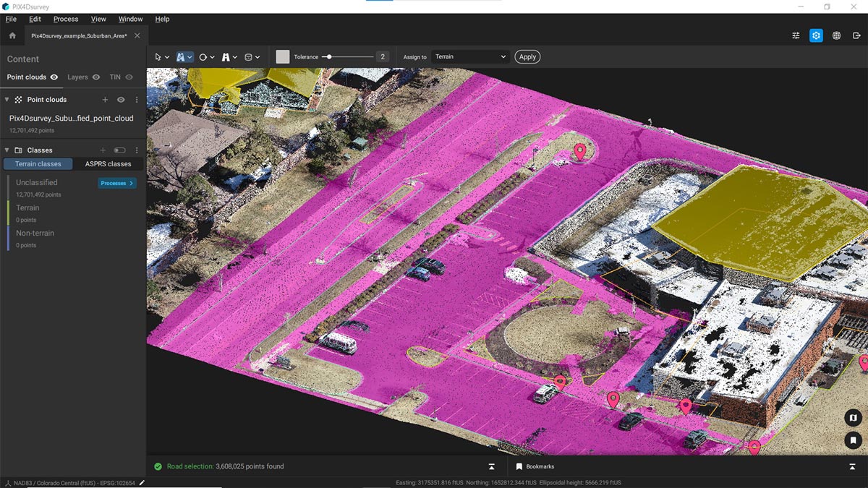This screenshot has width=868, height=488.
Task: Collapse the Bookmarks panel arrow icon
Action: [x=852, y=466]
